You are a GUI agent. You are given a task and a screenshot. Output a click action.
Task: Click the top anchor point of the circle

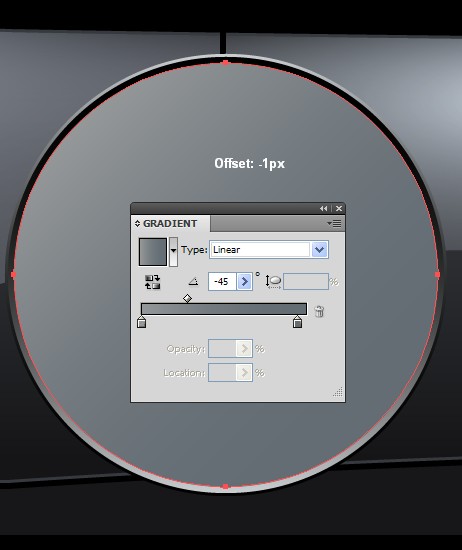pos(226,63)
